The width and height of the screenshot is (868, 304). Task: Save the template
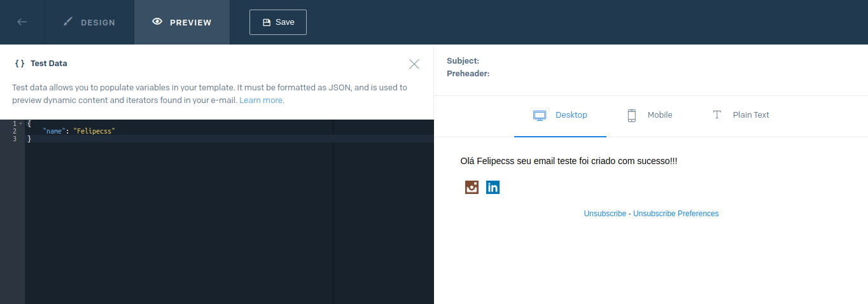pyautogui.click(x=278, y=22)
